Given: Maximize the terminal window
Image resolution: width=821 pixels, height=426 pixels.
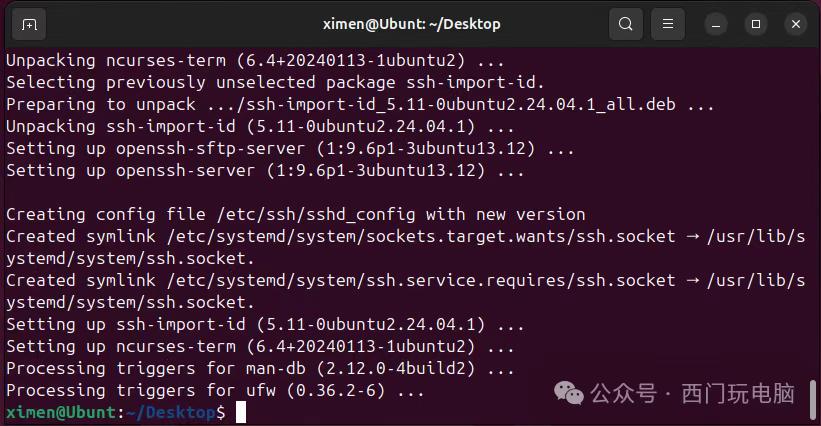Looking at the screenshot, I should [756, 24].
